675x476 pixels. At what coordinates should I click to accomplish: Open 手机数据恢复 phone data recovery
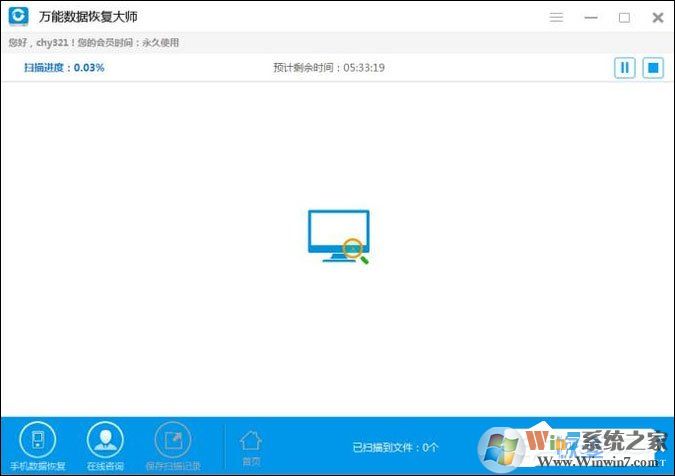[38, 447]
